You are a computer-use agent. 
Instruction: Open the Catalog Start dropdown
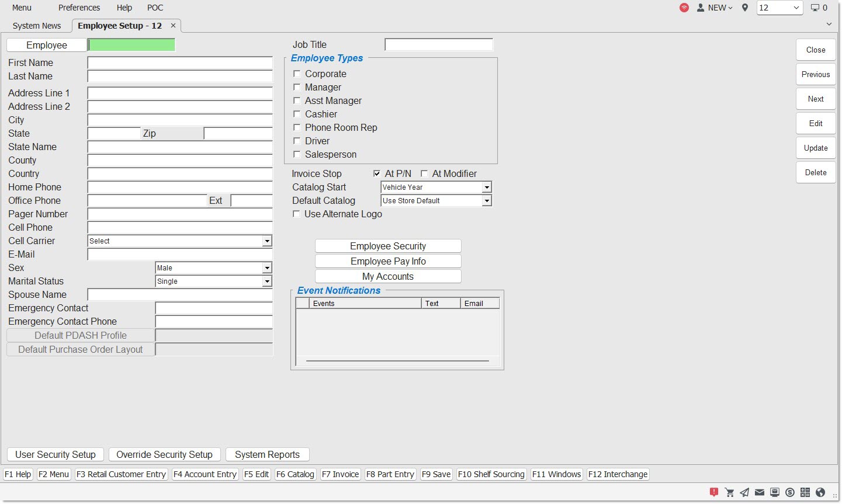[x=486, y=187]
